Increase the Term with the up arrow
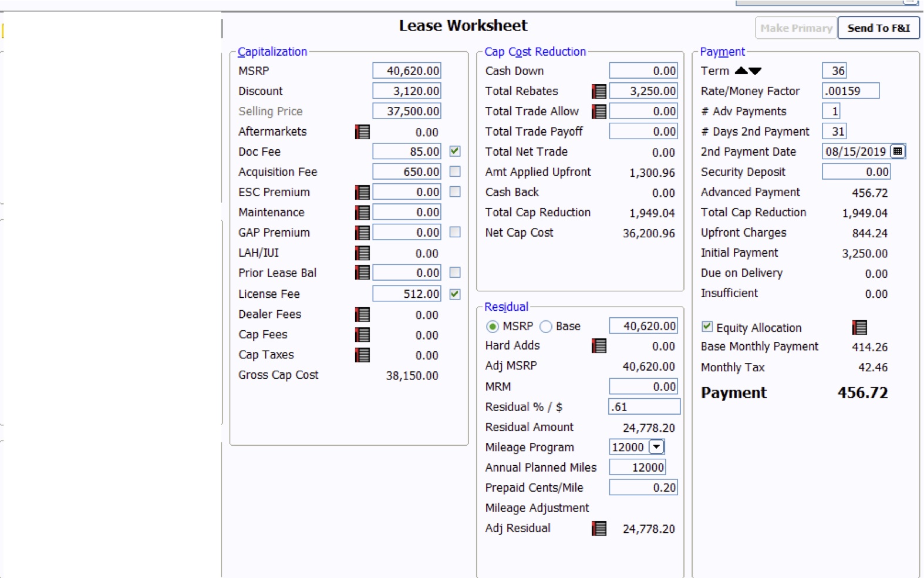924x578 pixels. point(741,70)
